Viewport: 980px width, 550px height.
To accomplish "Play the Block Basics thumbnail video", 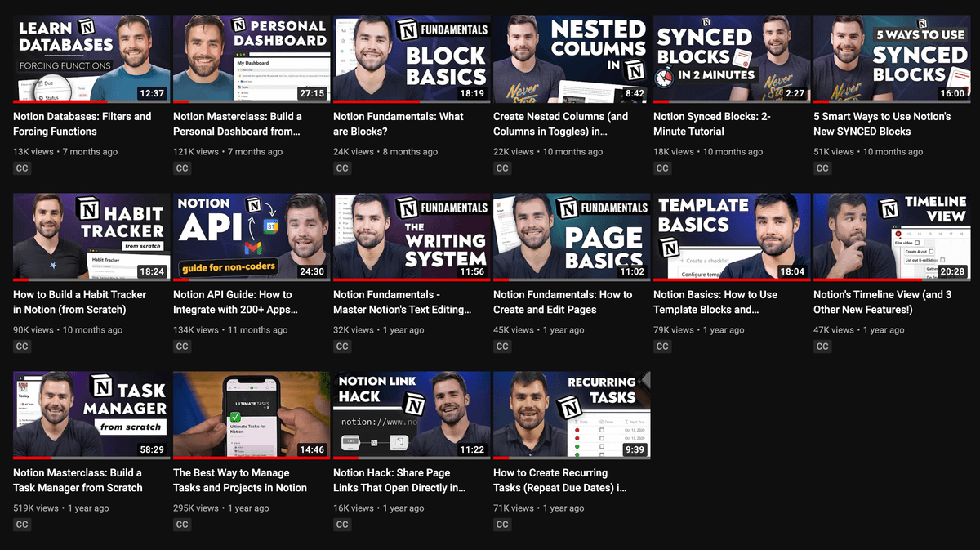I will pos(412,59).
